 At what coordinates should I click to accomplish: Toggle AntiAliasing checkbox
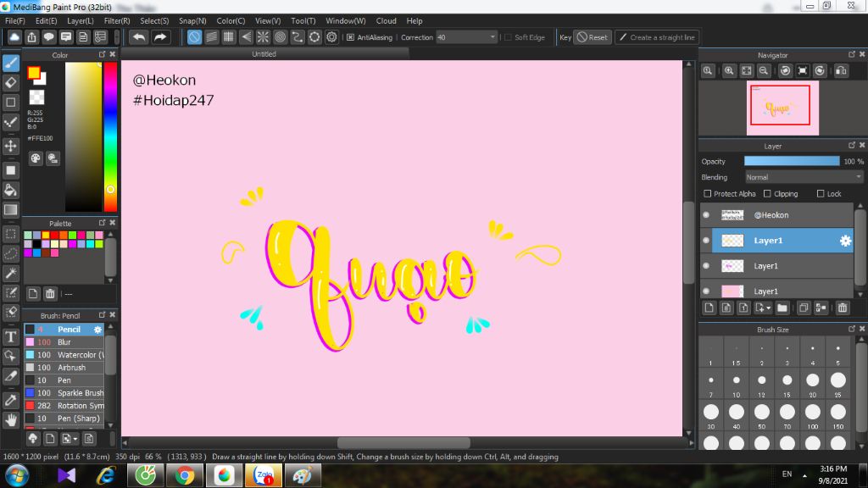tap(350, 37)
